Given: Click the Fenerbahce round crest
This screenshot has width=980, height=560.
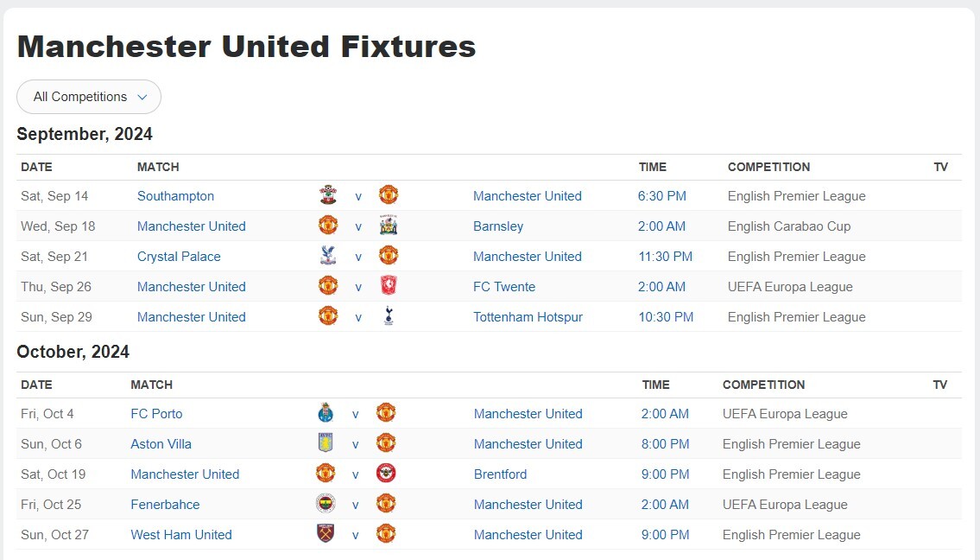Looking at the screenshot, I should coord(326,504).
